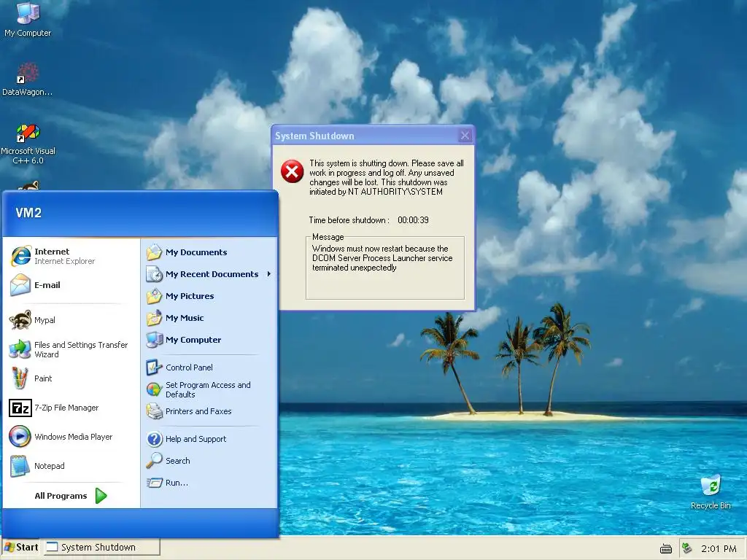Click the 7-Zip File Manager label
The width and height of the screenshot is (747, 560).
coord(66,408)
